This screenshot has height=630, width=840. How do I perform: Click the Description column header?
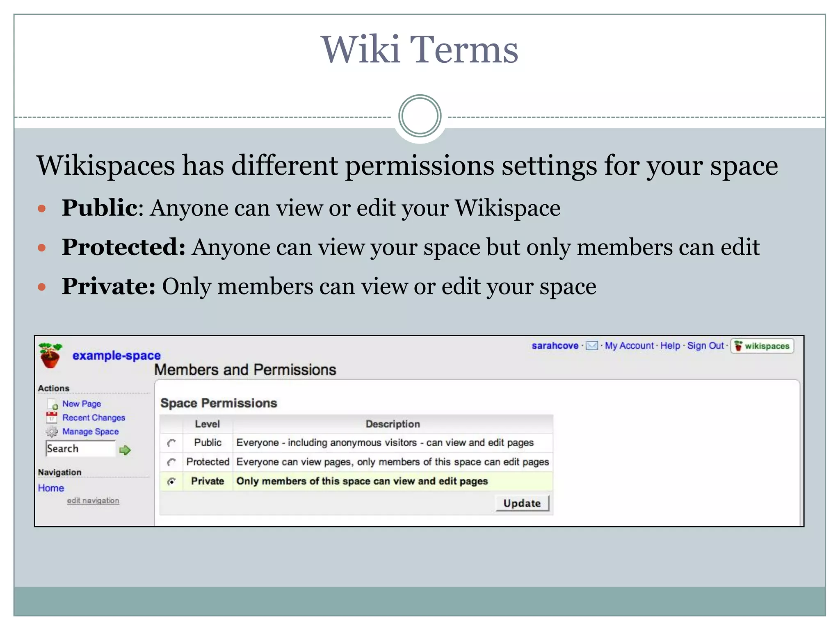393,424
